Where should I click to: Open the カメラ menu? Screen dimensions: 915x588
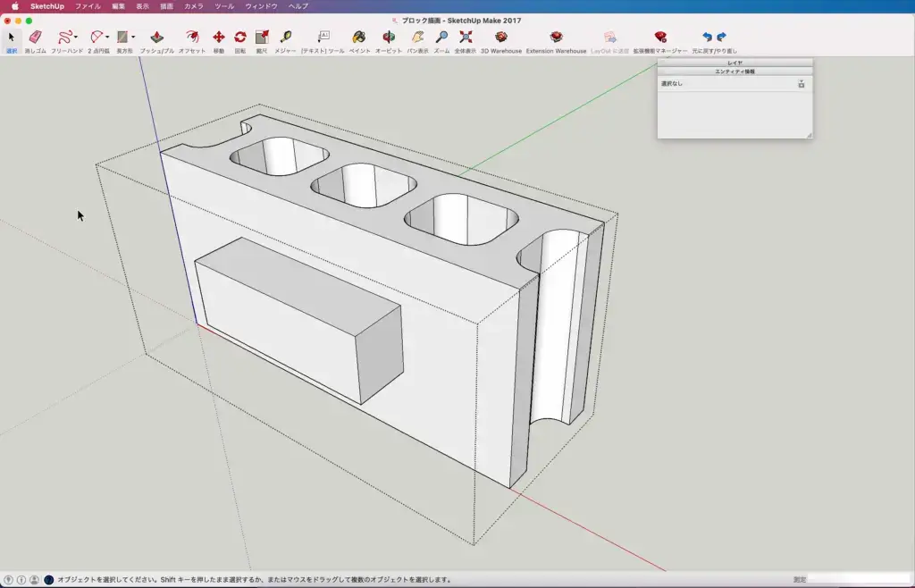pos(194,6)
